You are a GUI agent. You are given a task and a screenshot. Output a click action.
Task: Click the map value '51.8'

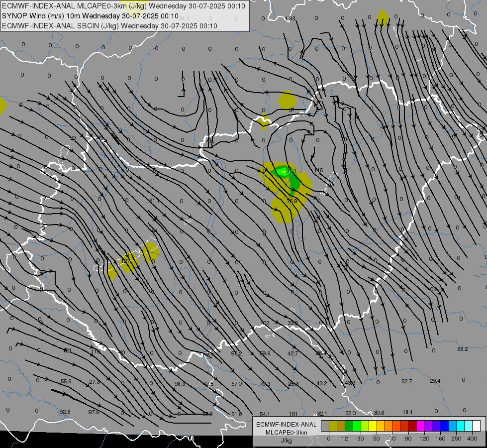(x=237, y=415)
